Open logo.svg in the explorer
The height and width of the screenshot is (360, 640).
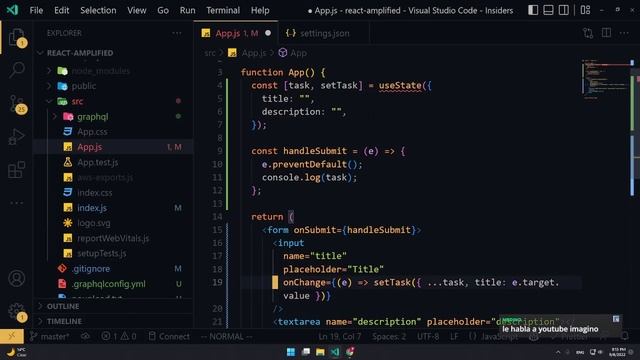click(93, 223)
